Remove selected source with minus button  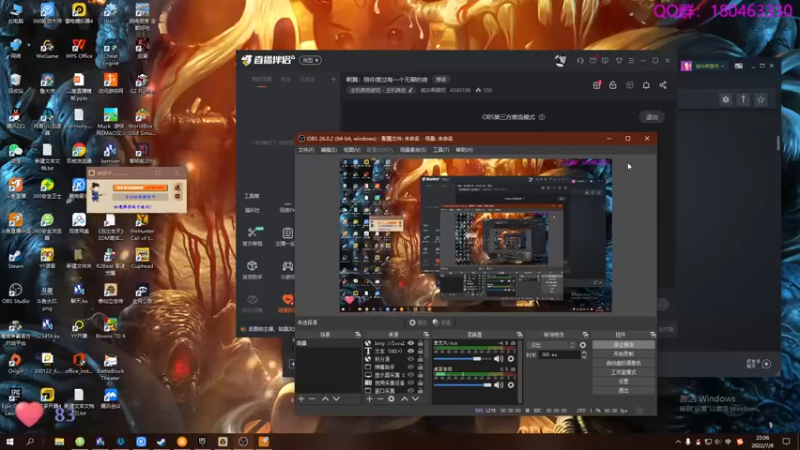[x=380, y=398]
